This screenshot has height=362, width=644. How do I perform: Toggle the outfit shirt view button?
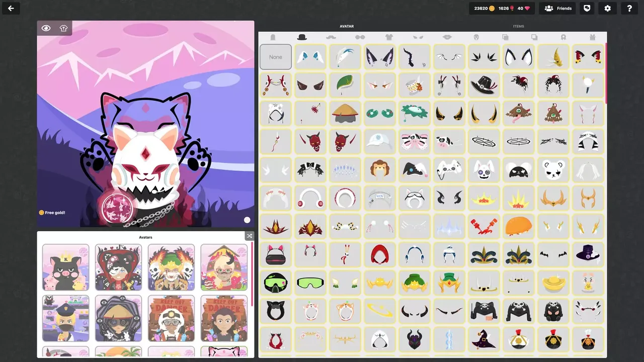[63, 28]
